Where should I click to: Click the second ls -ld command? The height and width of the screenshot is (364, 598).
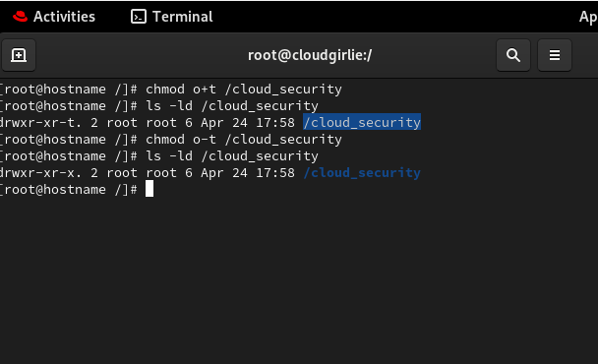click(x=232, y=156)
